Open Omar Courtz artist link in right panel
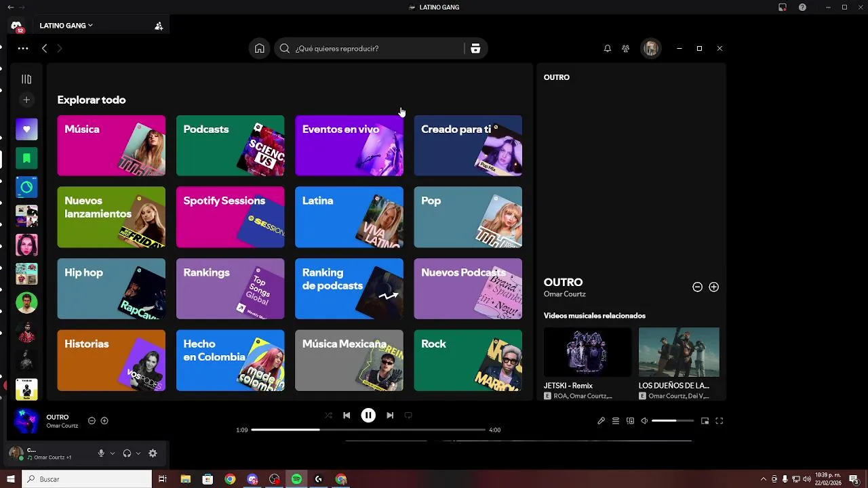The width and height of the screenshot is (868, 488). (565, 294)
